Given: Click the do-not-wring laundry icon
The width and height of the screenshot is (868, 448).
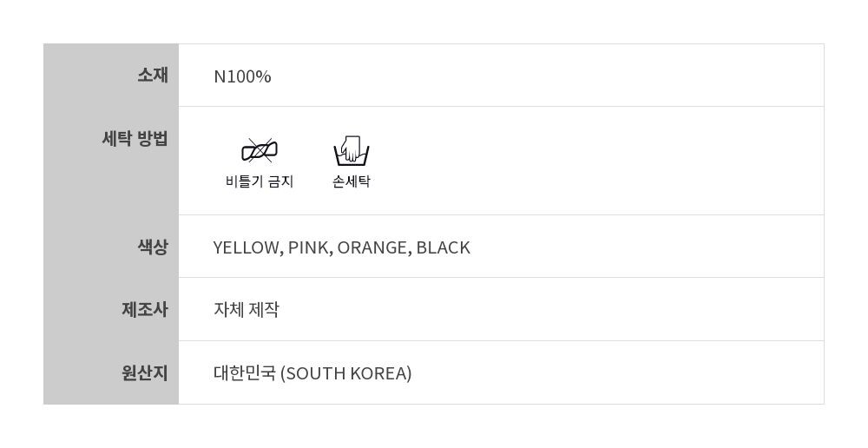Looking at the screenshot, I should pos(259,151).
